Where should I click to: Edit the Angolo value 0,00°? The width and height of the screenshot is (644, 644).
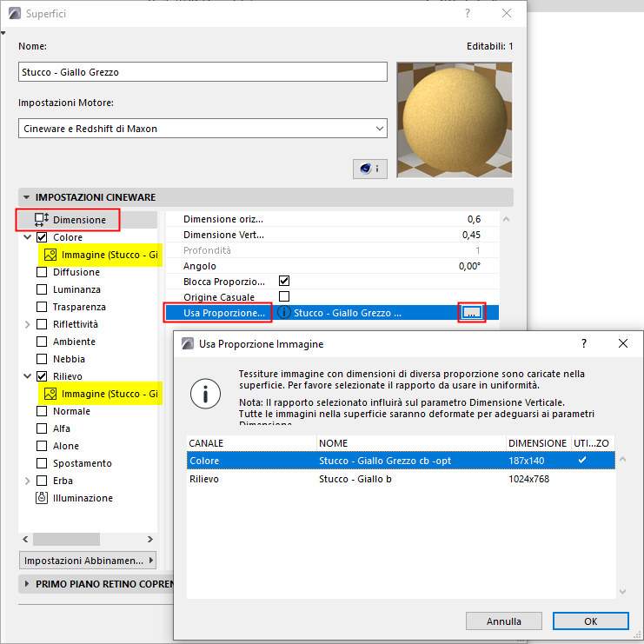click(x=469, y=266)
